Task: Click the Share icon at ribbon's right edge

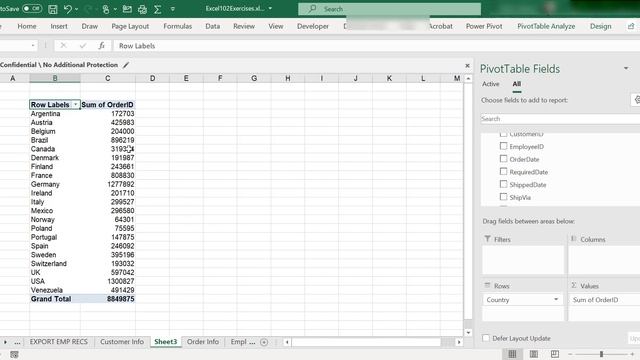Action: point(631,26)
